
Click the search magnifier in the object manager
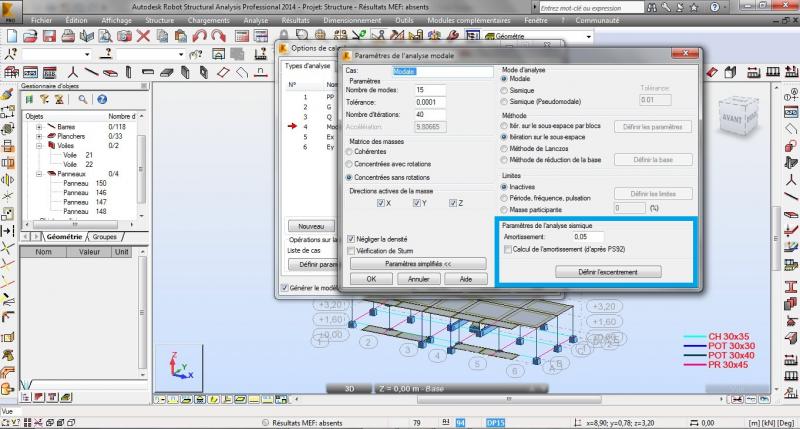[83, 99]
